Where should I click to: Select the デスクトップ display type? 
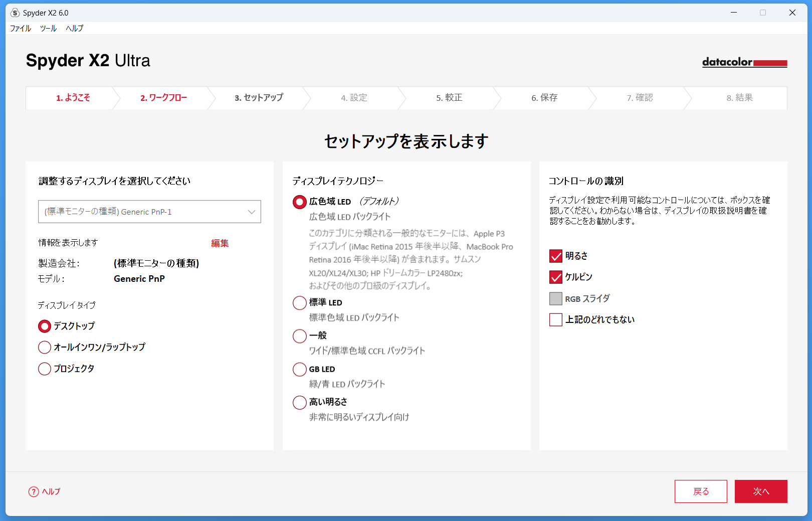[x=45, y=326]
